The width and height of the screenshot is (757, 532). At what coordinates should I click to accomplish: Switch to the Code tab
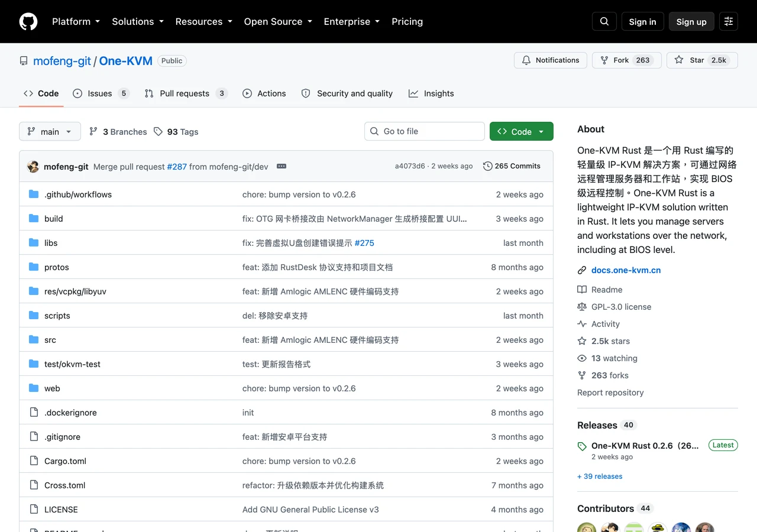41,93
